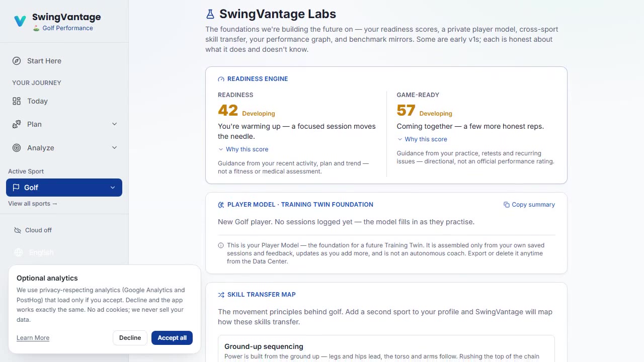The height and width of the screenshot is (362, 644).
Task: Click the readiness score 42
Action: pyautogui.click(x=228, y=111)
